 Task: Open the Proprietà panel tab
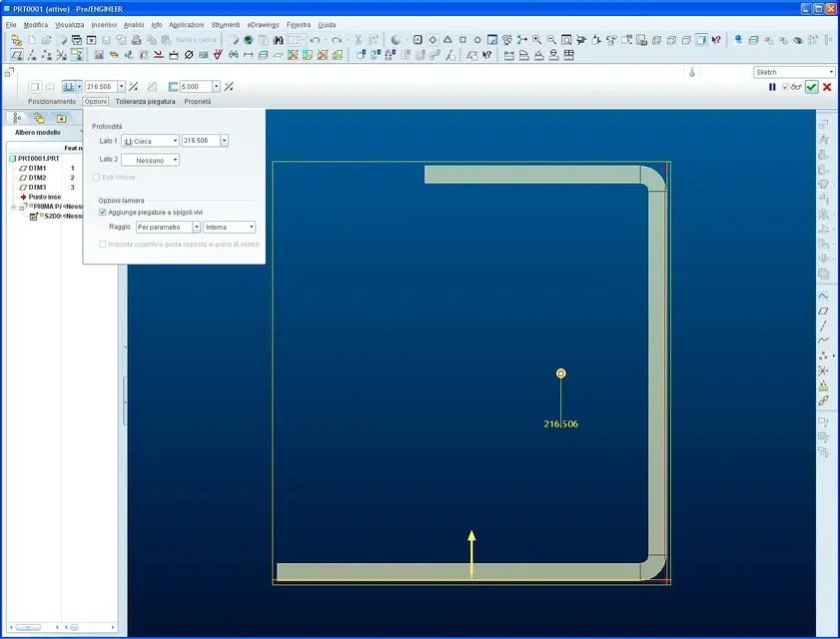click(197, 101)
